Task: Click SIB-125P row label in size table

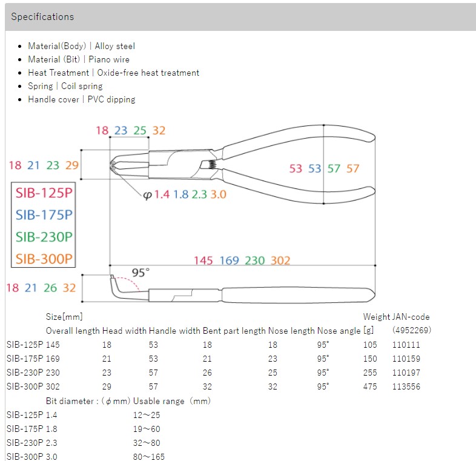Action: click(x=25, y=345)
